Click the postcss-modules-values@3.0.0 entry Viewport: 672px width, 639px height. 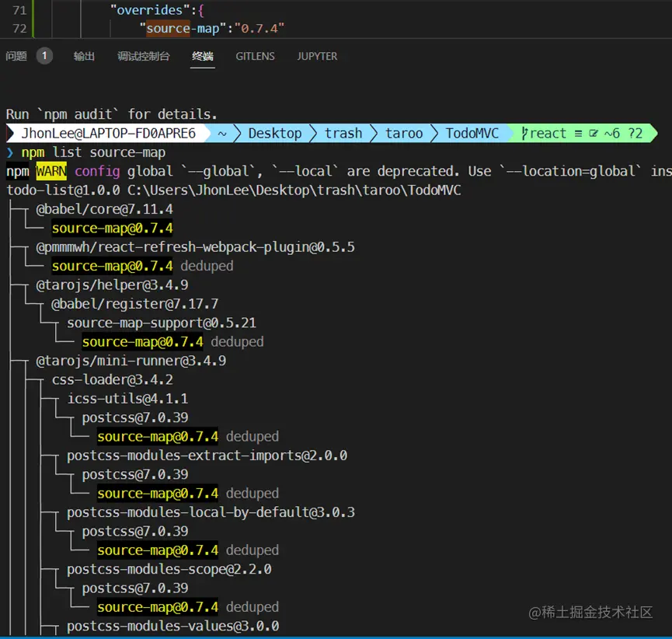[173, 626]
